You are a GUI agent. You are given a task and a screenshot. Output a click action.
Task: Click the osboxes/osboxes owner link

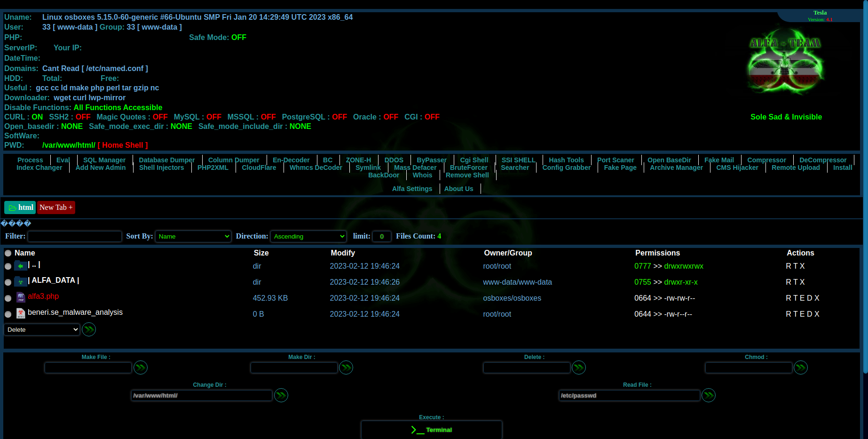[512, 298]
